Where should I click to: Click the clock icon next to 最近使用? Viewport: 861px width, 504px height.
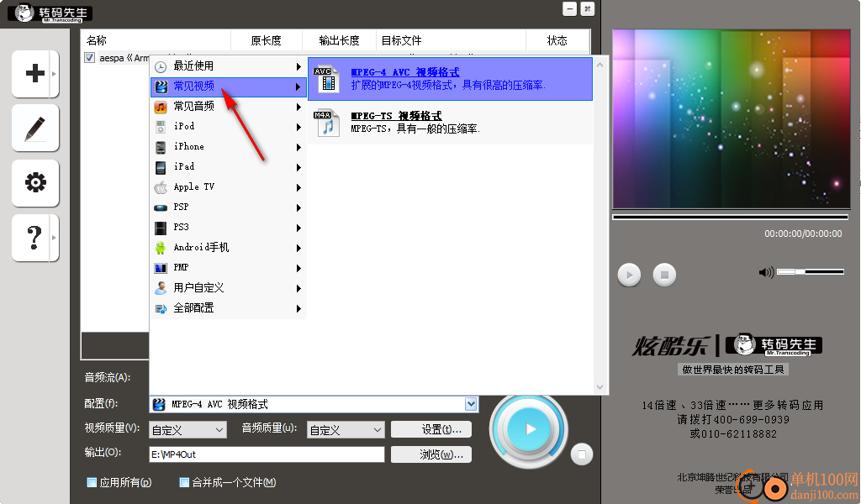(x=161, y=67)
